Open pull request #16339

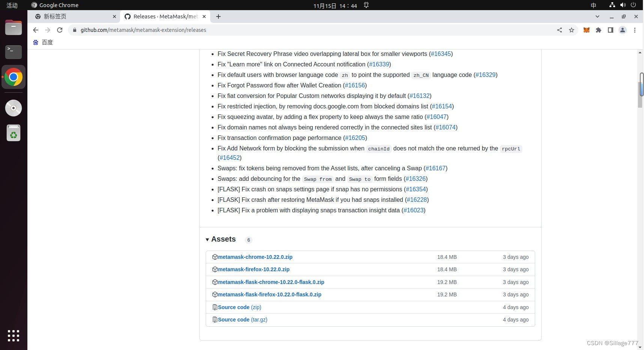pyautogui.click(x=379, y=65)
